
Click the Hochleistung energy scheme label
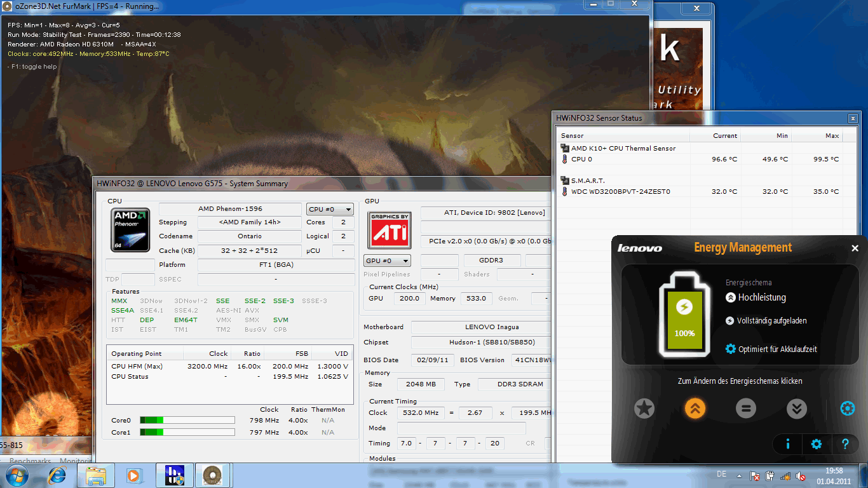[762, 297]
